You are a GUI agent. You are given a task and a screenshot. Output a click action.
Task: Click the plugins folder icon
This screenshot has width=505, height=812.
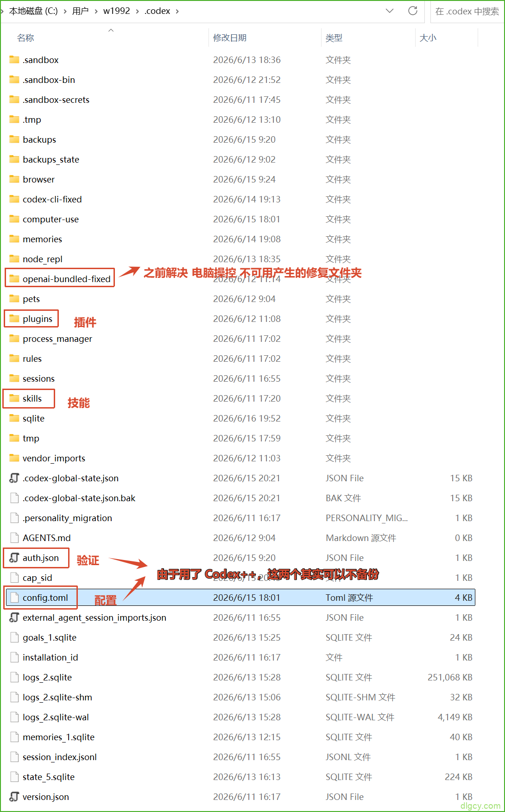point(14,319)
